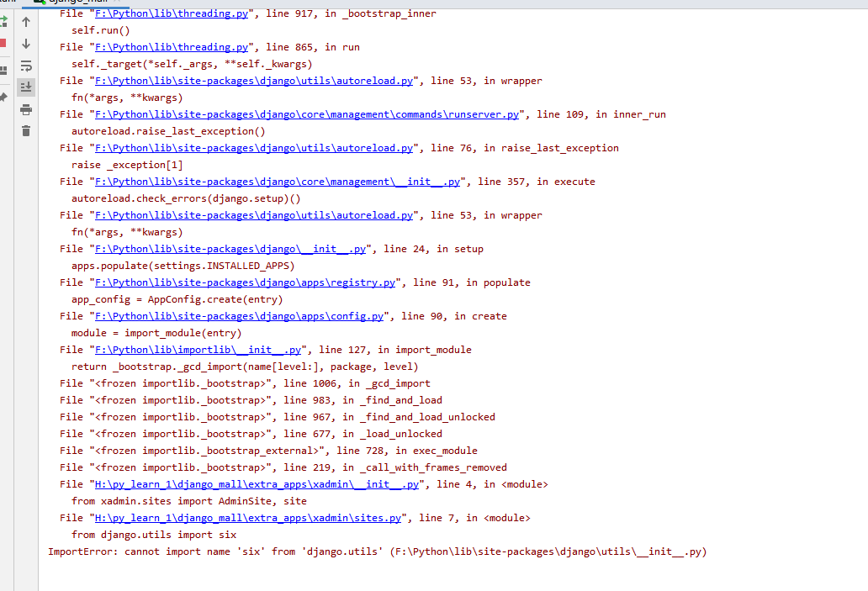Click 'from django.utils import six' line
Viewport: 868px width, 591px height.
click(x=154, y=536)
